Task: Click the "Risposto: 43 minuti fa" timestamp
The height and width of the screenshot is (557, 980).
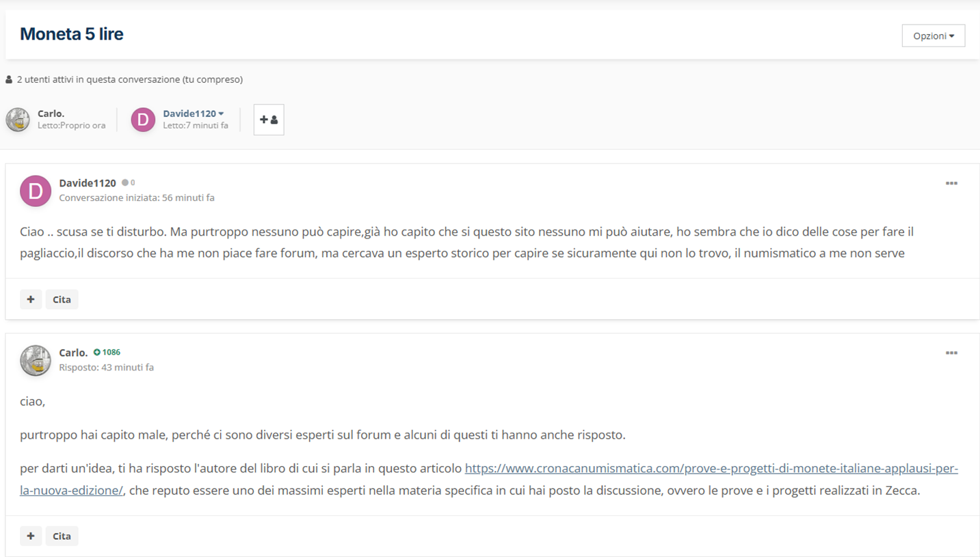Action: click(x=106, y=368)
